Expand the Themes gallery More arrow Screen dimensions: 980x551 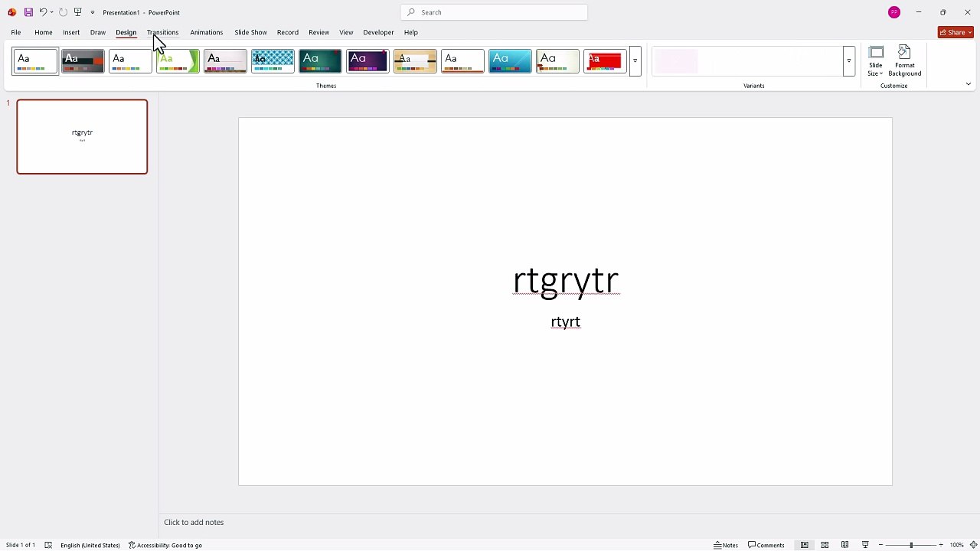tap(635, 61)
